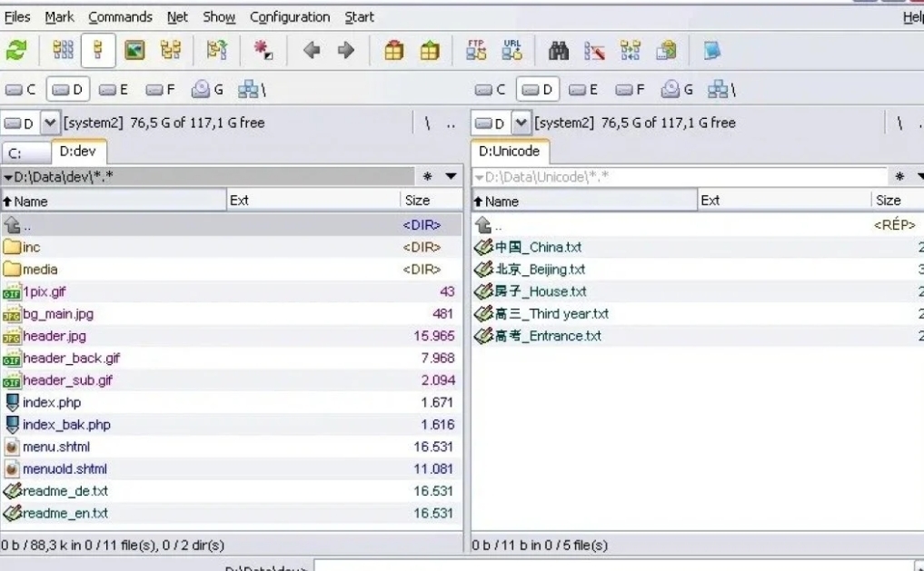This screenshot has height=571, width=924.
Task: Click the invert selection toolbar icon
Action: [x=217, y=51]
